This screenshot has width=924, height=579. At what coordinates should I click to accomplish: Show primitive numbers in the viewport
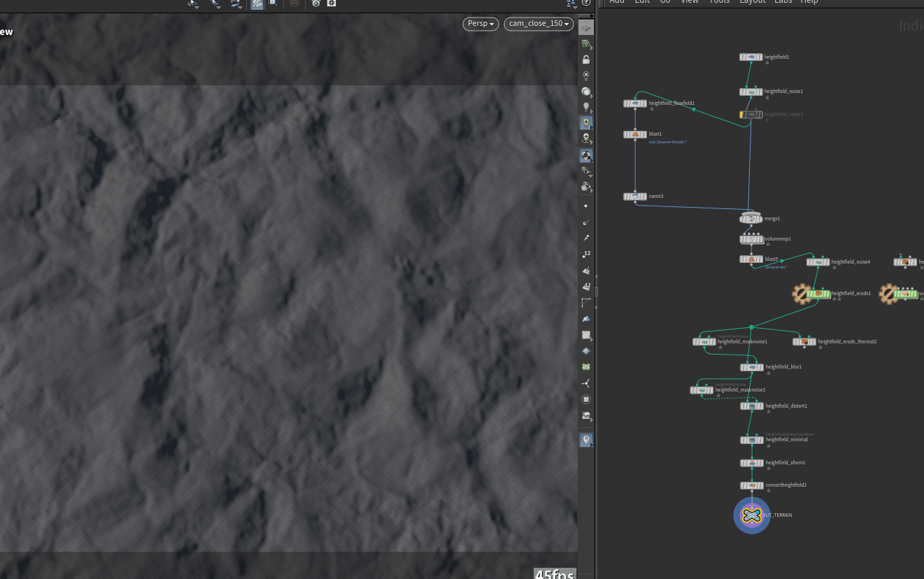[586, 286]
